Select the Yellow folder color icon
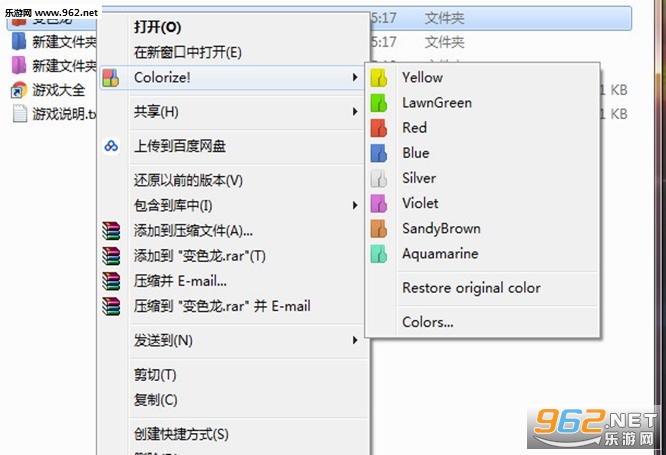 click(x=378, y=78)
